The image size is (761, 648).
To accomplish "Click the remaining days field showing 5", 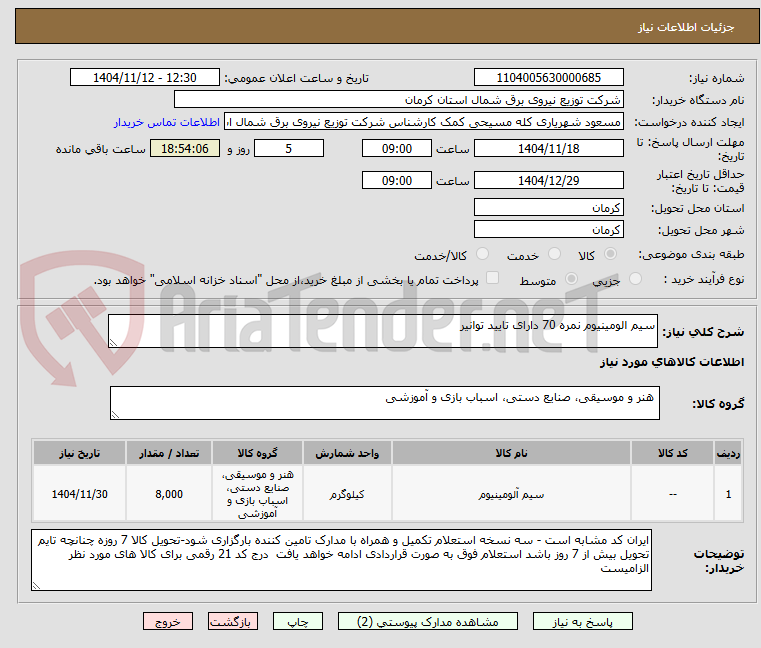I will point(289,149).
